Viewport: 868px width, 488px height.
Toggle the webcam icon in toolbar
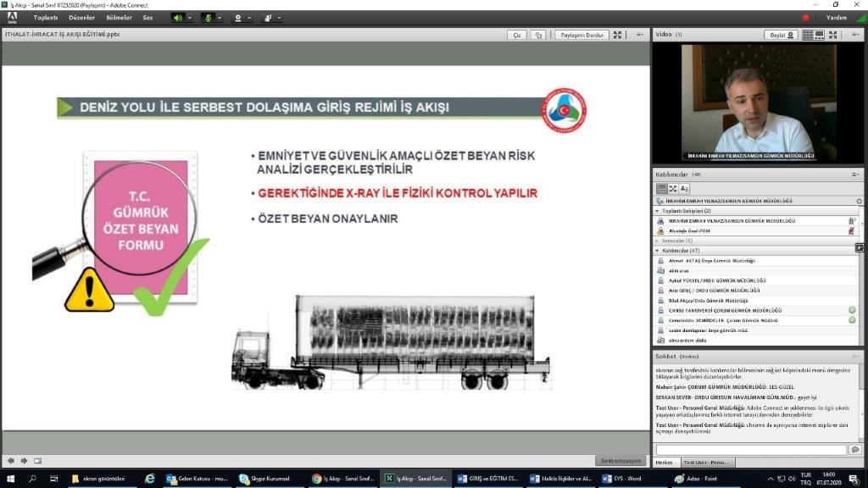coord(238,17)
